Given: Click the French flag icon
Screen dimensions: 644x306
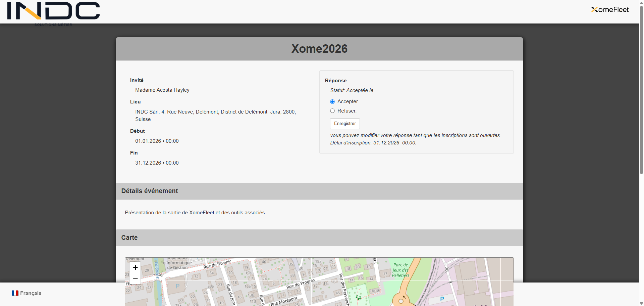Looking at the screenshot, I should click(x=15, y=293).
